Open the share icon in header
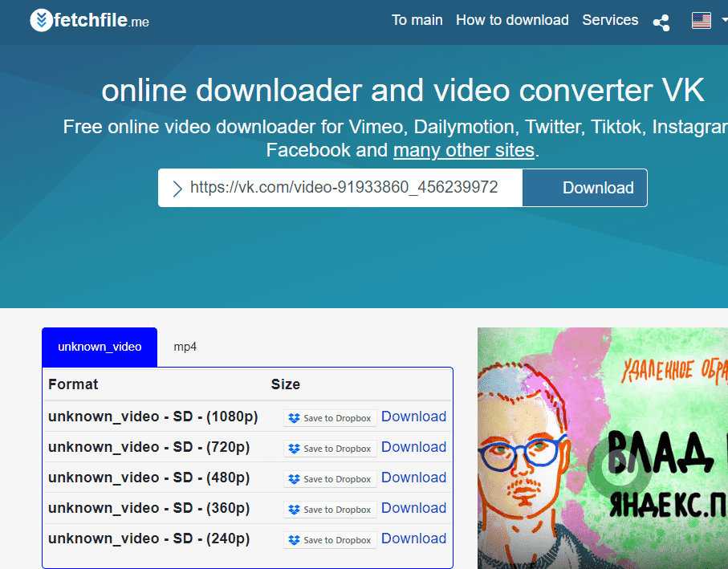The height and width of the screenshot is (569, 728). pyautogui.click(x=661, y=22)
